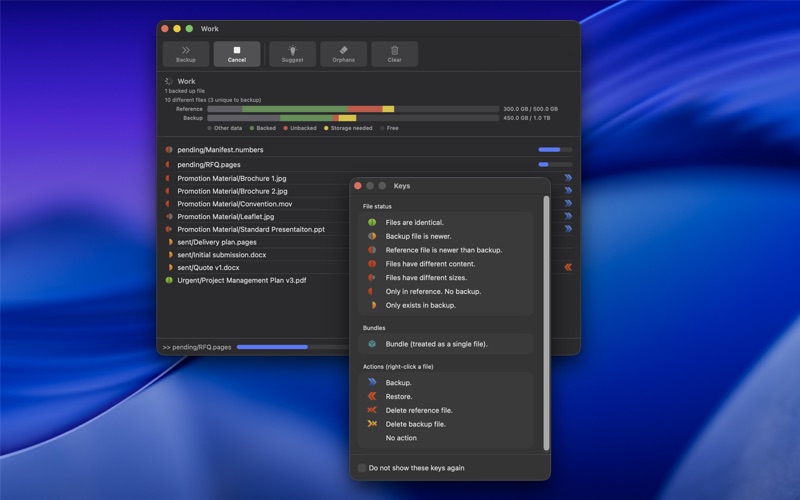Select Promotion Material/Brochure 2.jpg row
800x500 pixels.
point(255,191)
